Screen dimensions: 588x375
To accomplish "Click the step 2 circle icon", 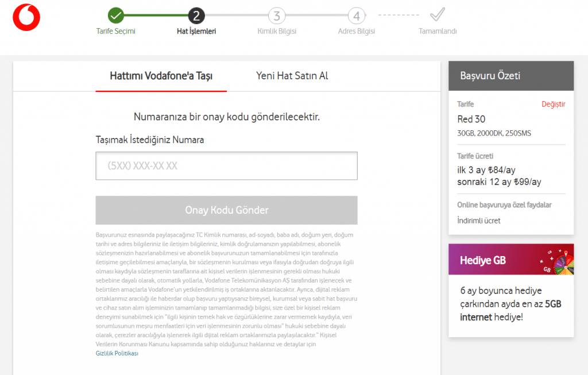I will point(196,16).
